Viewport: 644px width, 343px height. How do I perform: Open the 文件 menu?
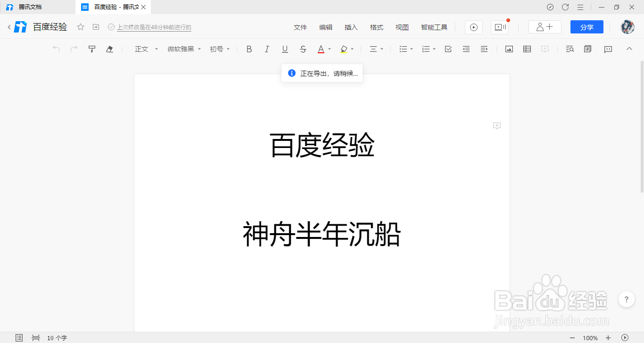[x=300, y=27]
